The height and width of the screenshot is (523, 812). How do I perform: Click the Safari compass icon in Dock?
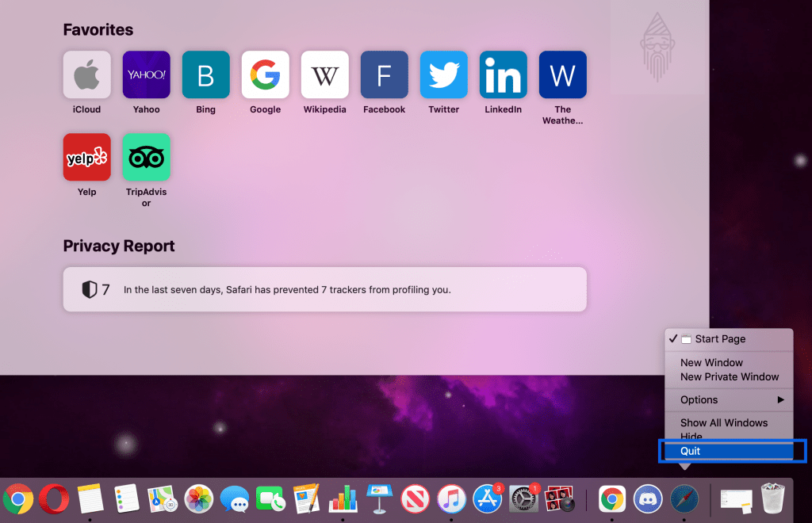pyautogui.click(x=684, y=499)
